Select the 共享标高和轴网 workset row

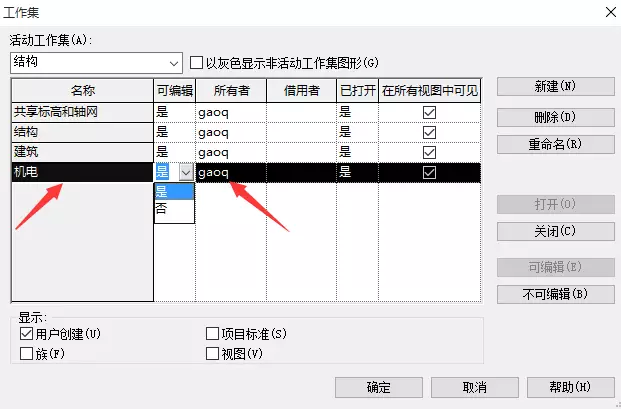pyautogui.click(x=82, y=112)
